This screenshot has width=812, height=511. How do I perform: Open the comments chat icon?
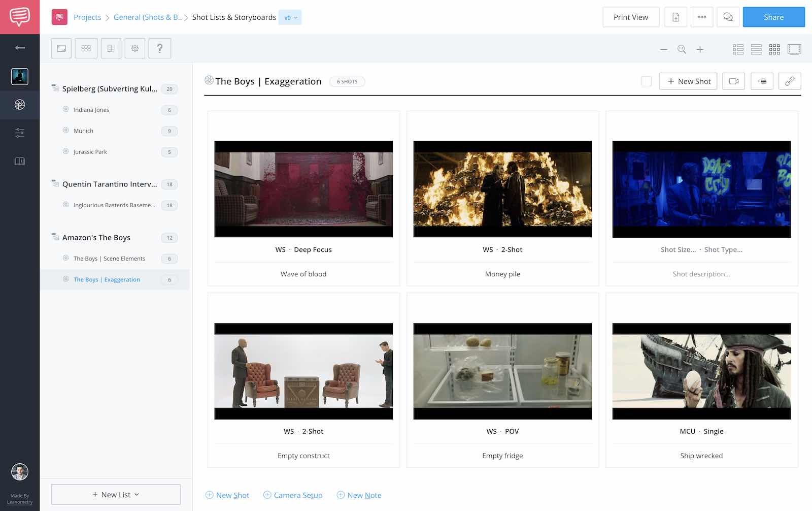coord(728,17)
